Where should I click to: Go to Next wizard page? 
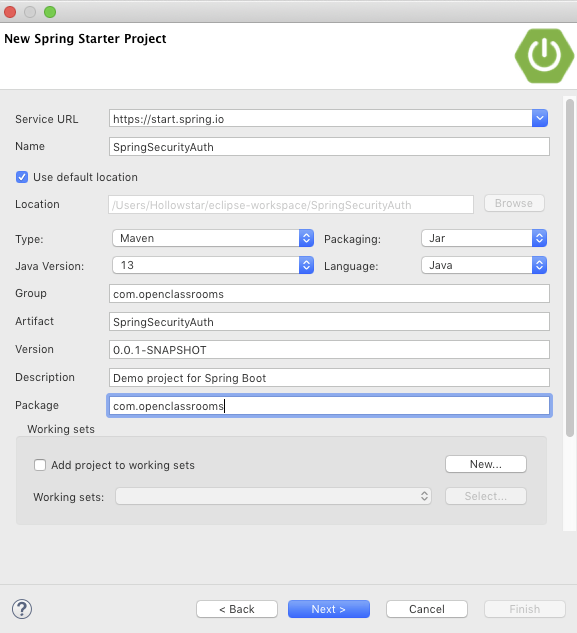(x=329, y=609)
